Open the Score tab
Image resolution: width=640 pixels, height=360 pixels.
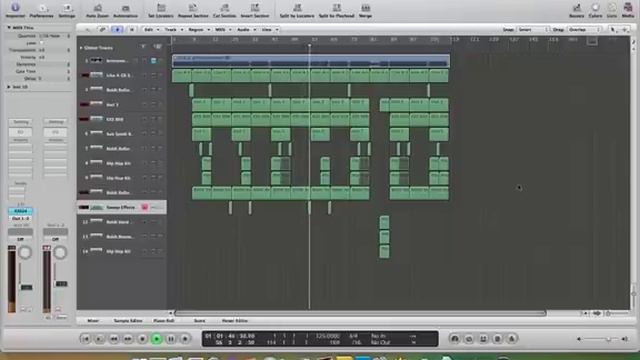pos(199,321)
